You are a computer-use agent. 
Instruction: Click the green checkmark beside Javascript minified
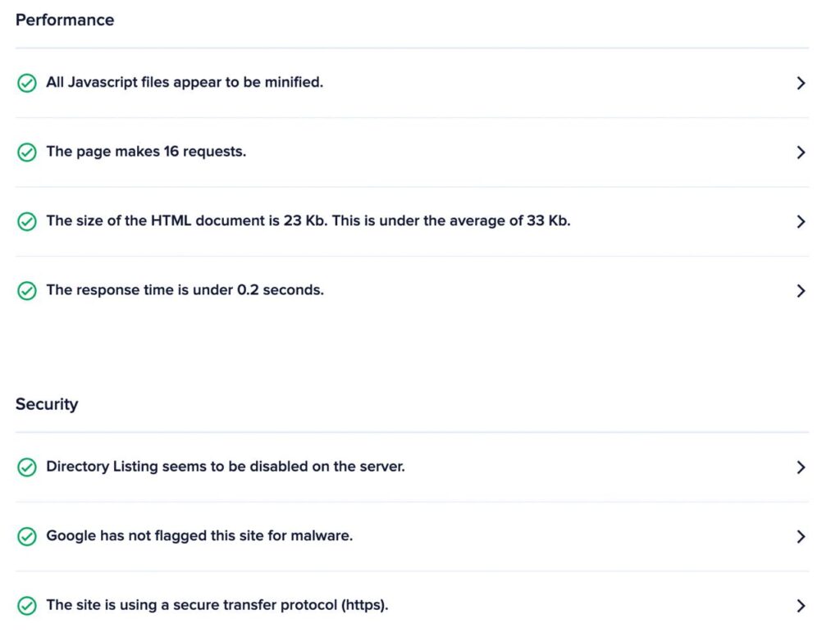[27, 83]
